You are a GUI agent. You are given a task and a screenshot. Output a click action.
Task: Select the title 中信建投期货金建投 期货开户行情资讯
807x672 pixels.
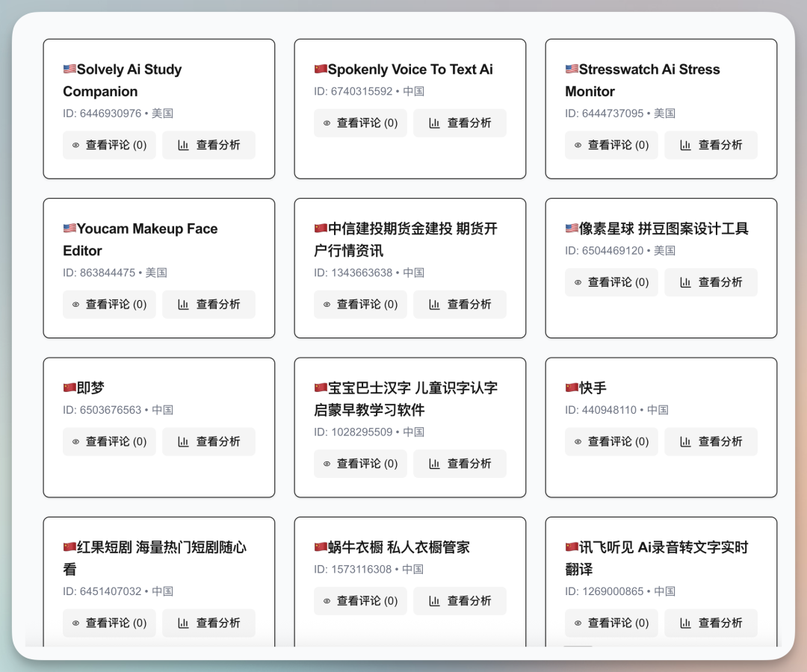pyautogui.click(x=406, y=240)
